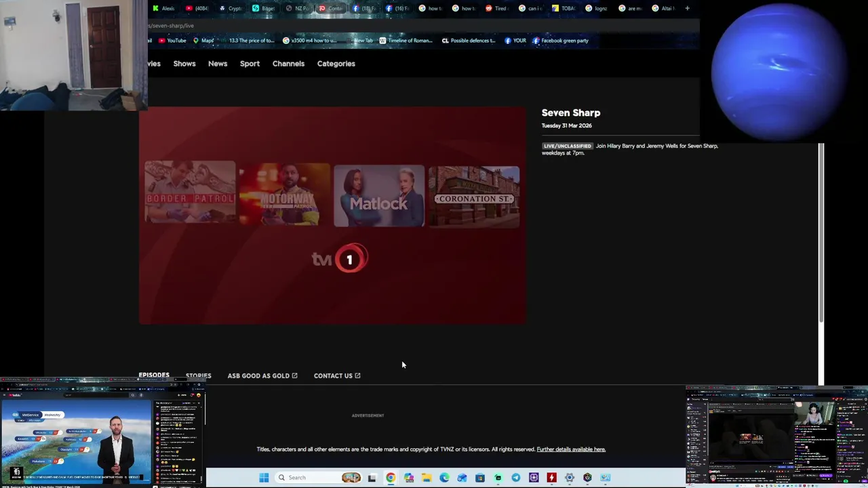
Task: Open Task View in the taskbar
Action: [x=372, y=478]
